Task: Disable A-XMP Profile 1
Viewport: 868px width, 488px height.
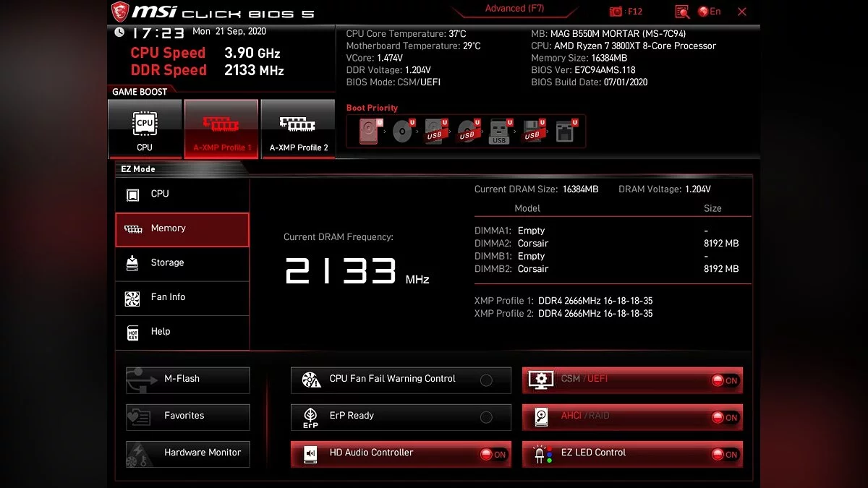Action: pos(221,129)
